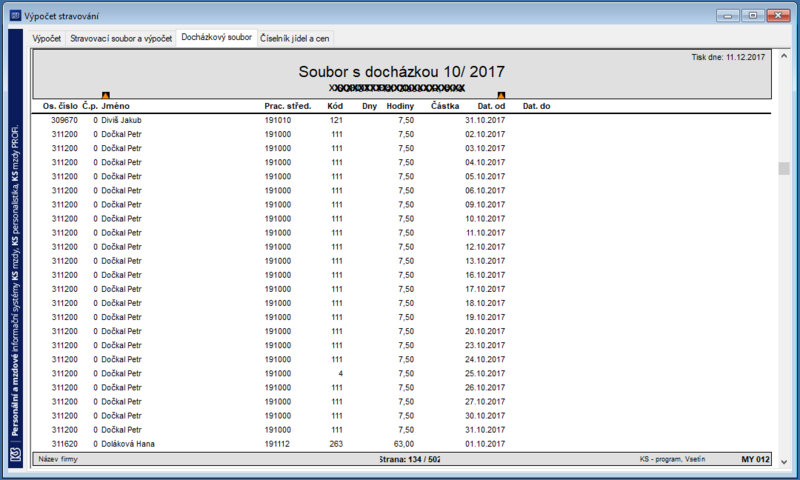Screen dimensions: 800x480
Task: Click the orange marker above Dat. od column
Action: coord(501,95)
